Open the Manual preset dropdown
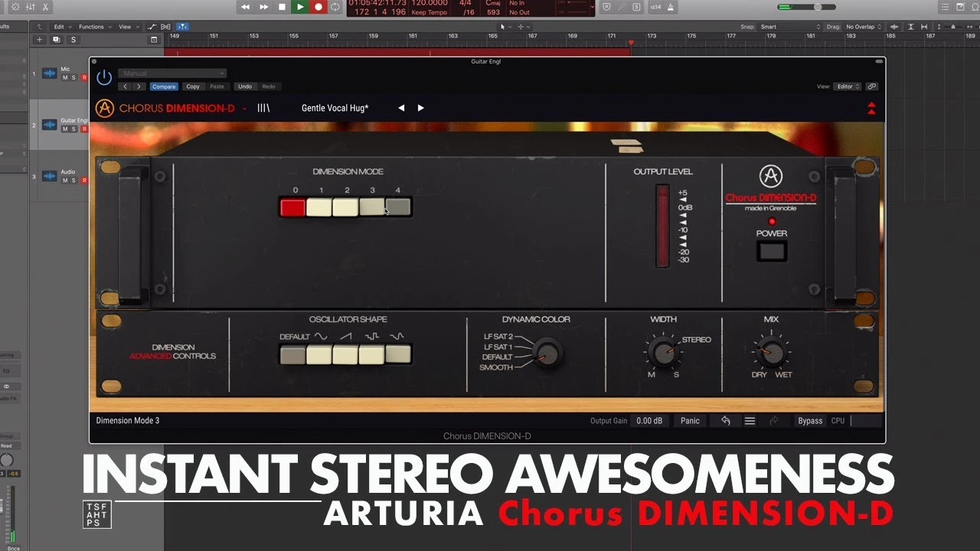This screenshot has width=980, height=551. 172,73
